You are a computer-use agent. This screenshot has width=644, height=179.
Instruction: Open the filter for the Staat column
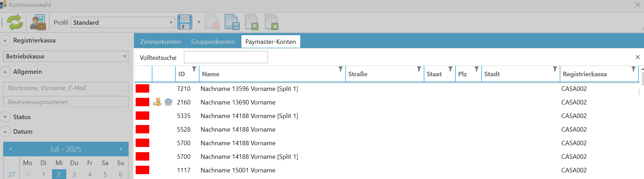(x=450, y=69)
